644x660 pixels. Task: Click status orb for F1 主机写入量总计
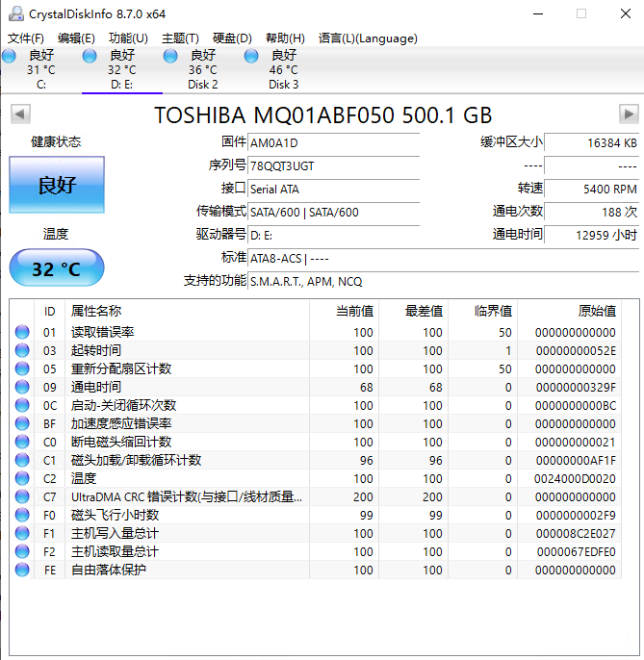[22, 533]
